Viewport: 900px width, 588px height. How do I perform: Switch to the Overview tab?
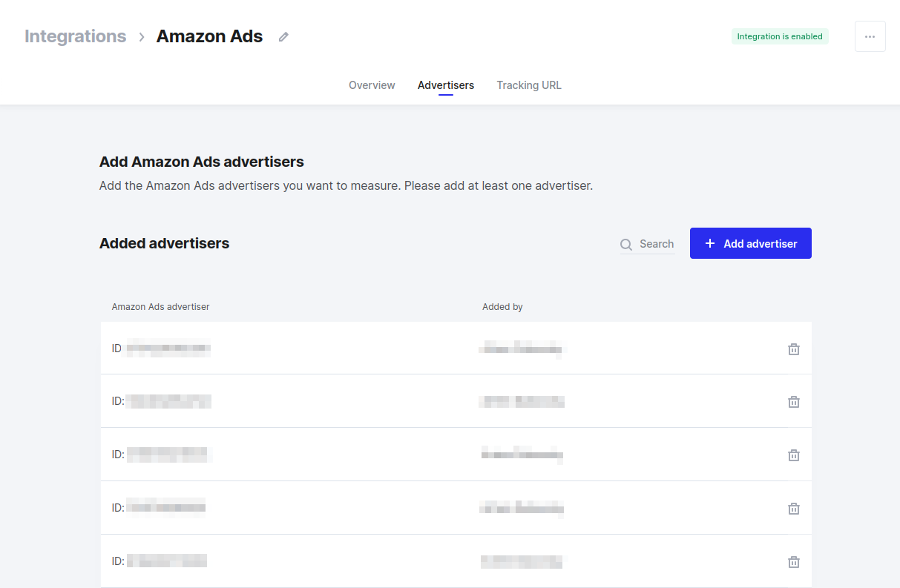tap(372, 85)
